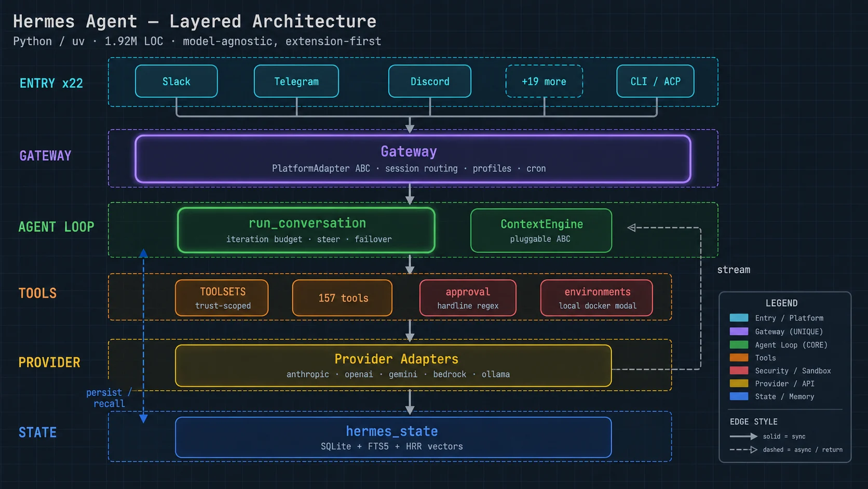The height and width of the screenshot is (489, 868).
Task: Click the persist / recall edge label
Action: (x=108, y=398)
